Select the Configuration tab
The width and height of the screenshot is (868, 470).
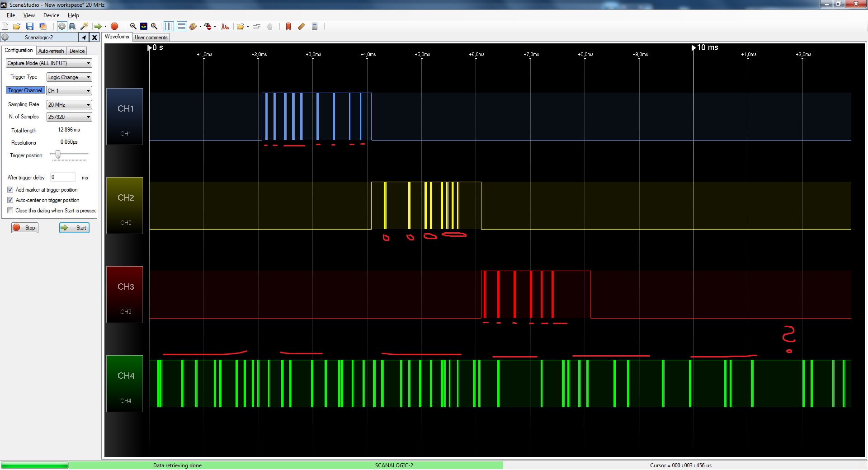(x=19, y=51)
